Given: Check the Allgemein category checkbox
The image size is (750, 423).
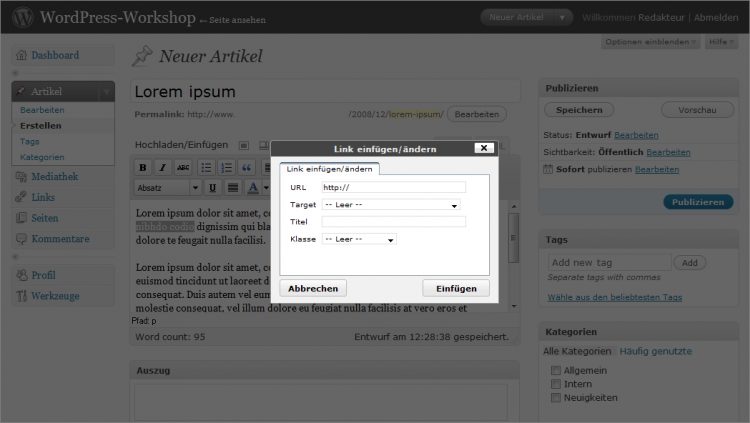Looking at the screenshot, I should [x=556, y=370].
